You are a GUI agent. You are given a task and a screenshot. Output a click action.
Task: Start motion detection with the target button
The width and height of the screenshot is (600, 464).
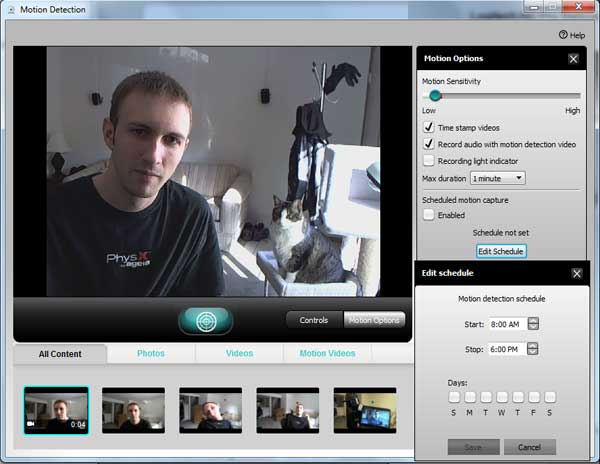tap(206, 321)
